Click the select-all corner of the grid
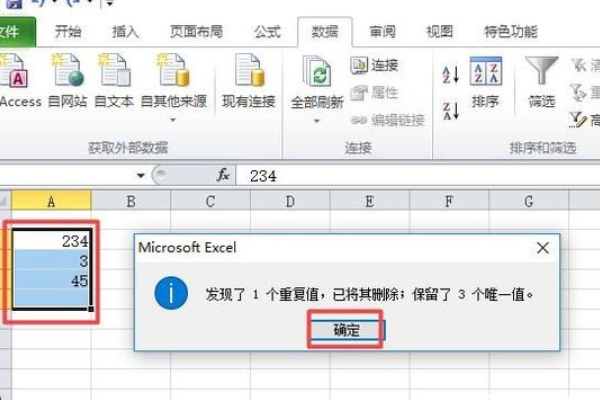The image size is (600, 400). 5,201
